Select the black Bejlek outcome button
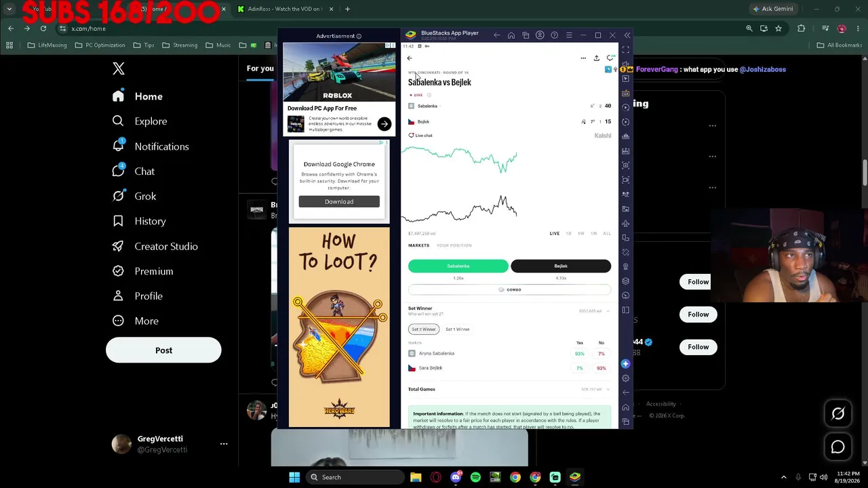The height and width of the screenshot is (488, 868). click(561, 266)
